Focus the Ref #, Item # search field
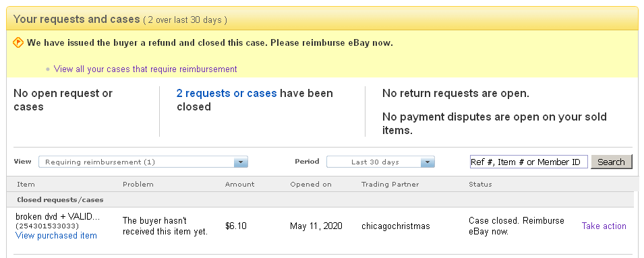This screenshot has width=644, height=258. coord(529,162)
